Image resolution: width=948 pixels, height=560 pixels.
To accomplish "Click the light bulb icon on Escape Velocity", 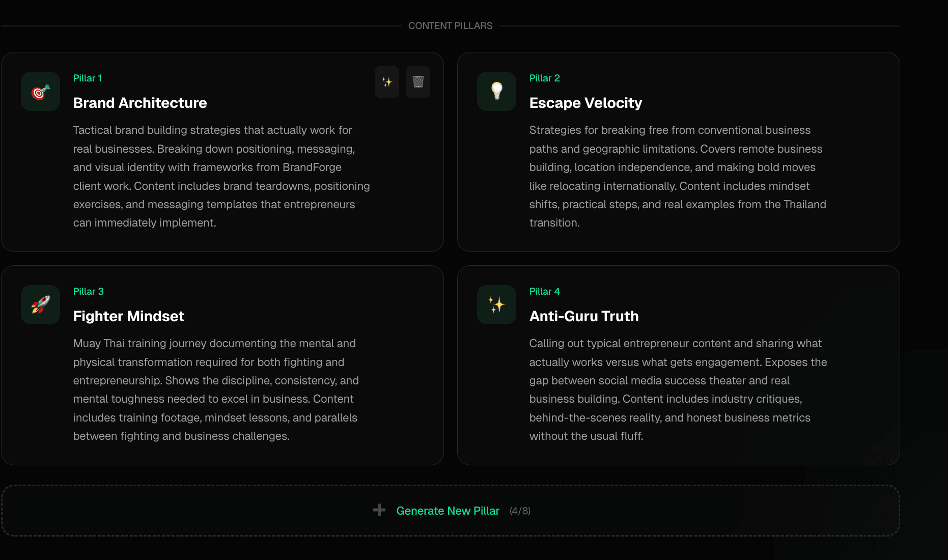I will pyautogui.click(x=496, y=92).
